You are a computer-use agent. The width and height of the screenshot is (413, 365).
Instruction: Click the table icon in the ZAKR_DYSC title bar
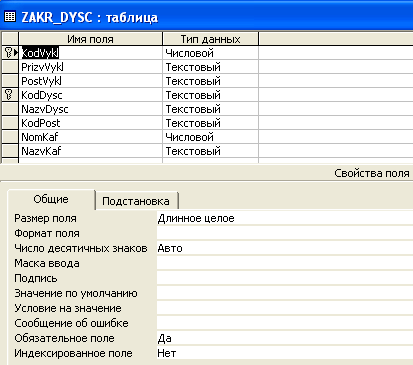tap(10, 16)
